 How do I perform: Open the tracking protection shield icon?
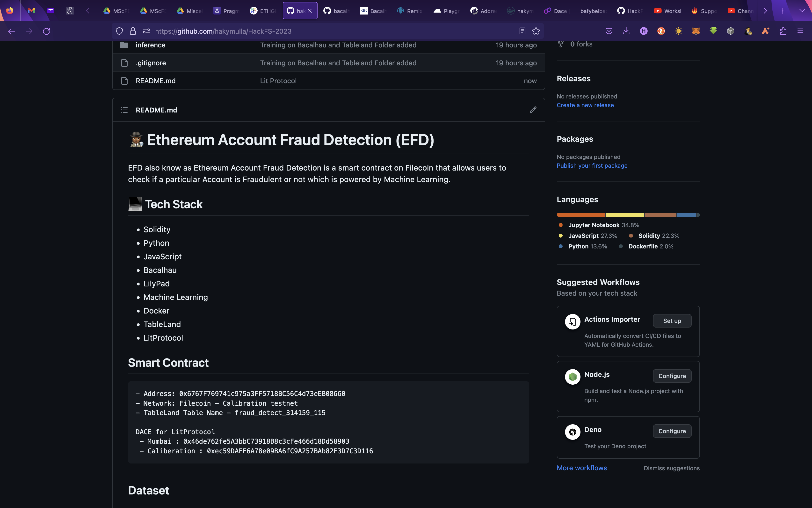click(119, 31)
